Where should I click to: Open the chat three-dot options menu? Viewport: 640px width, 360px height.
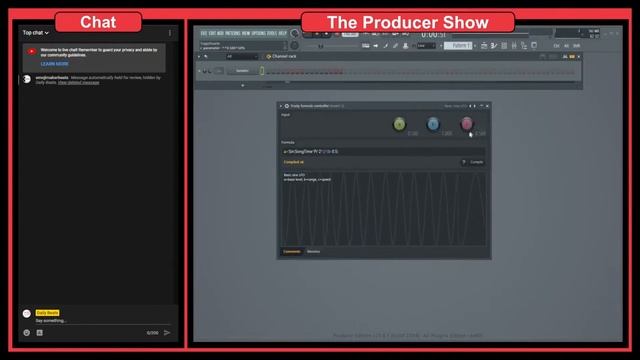tap(170, 33)
